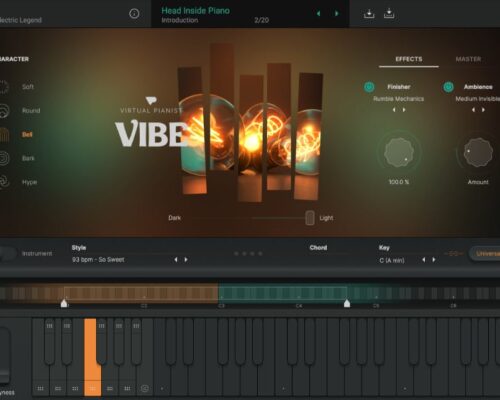
Task: Open the 93 bpm - So Sweet style menu
Action: (x=98, y=259)
